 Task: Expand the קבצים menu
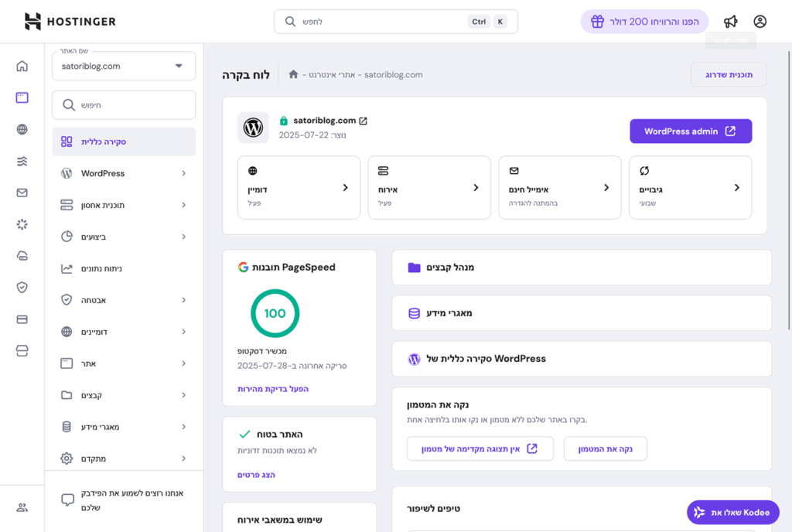124,395
